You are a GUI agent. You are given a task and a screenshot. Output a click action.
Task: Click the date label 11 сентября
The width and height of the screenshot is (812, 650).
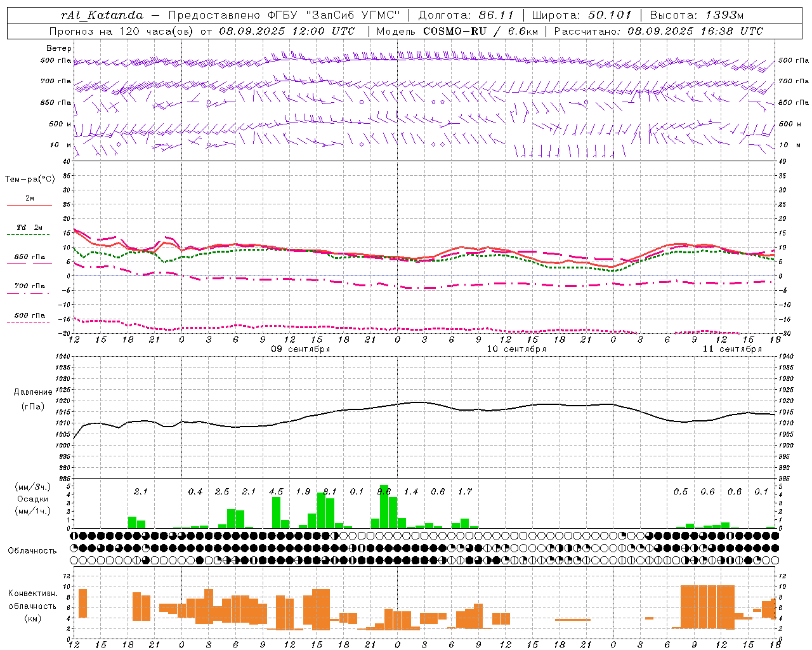(x=732, y=349)
